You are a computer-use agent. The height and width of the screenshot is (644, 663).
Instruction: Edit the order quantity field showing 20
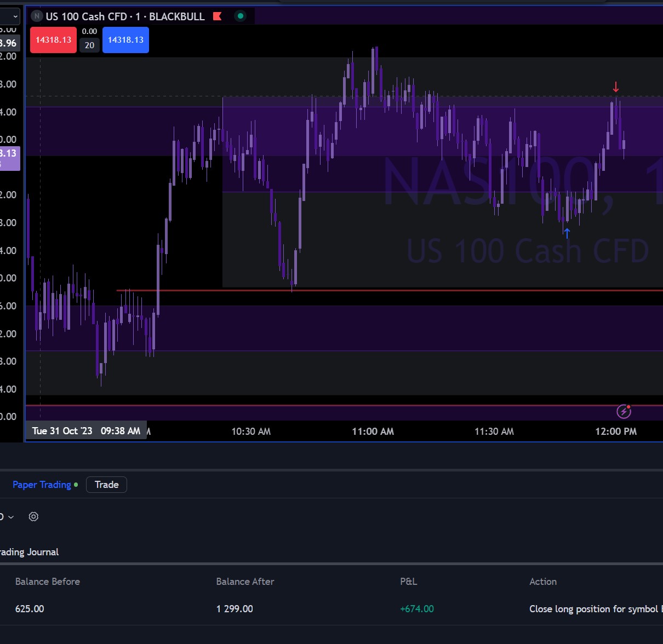(x=89, y=45)
